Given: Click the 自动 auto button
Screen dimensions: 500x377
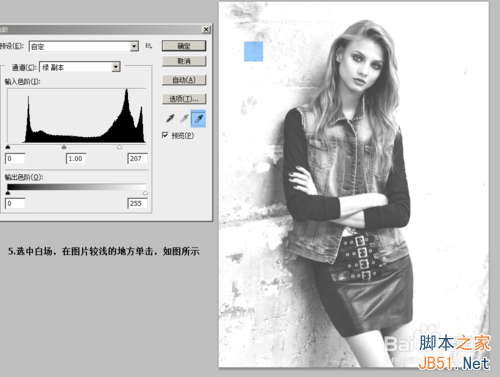Looking at the screenshot, I should coord(184,80).
